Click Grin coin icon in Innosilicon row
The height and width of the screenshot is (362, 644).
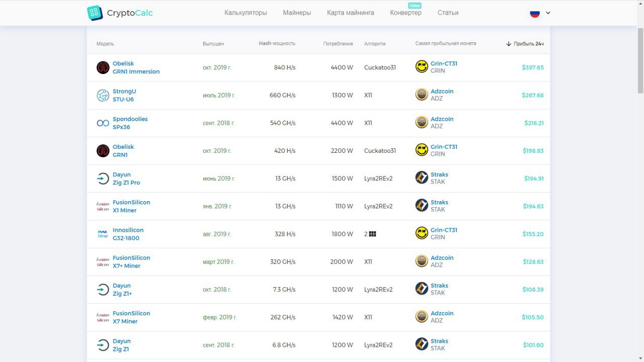point(422,233)
